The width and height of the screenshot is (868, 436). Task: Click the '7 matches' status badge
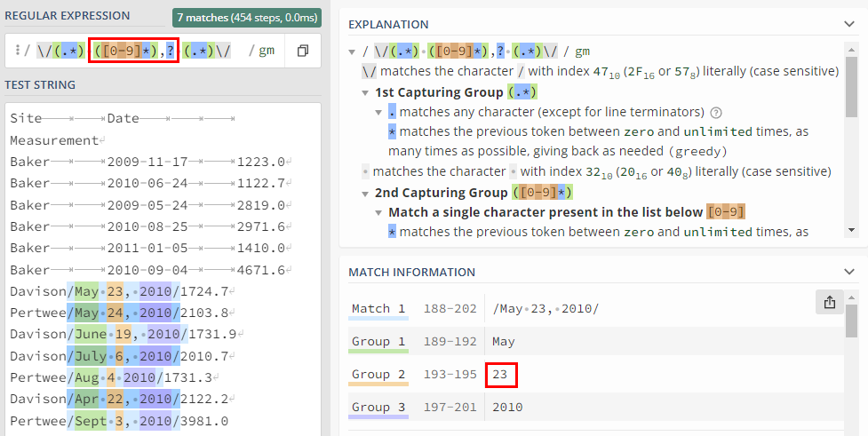coord(247,18)
